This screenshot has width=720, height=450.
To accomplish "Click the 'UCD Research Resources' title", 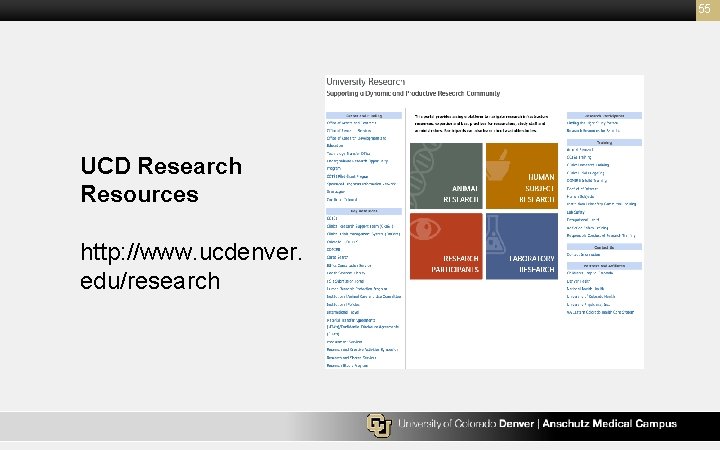I will pyautogui.click(x=161, y=180).
